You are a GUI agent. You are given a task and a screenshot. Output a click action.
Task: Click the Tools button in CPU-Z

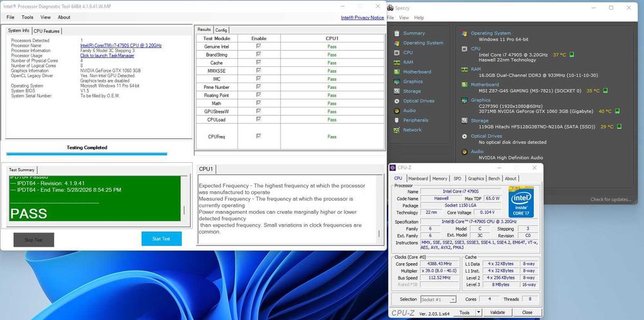coord(464,313)
